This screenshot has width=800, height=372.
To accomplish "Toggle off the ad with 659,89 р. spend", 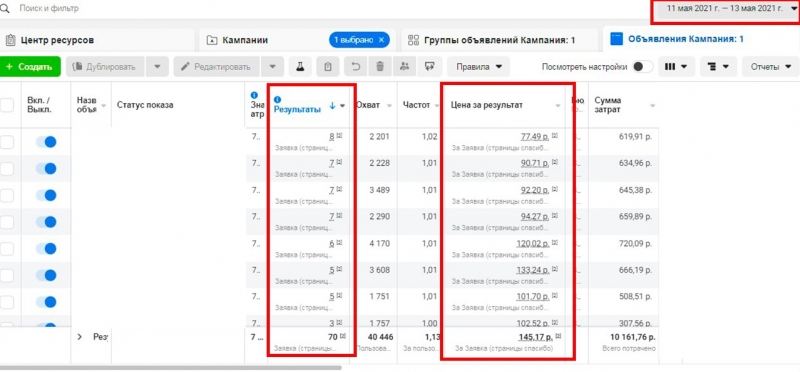I will pyautogui.click(x=46, y=222).
